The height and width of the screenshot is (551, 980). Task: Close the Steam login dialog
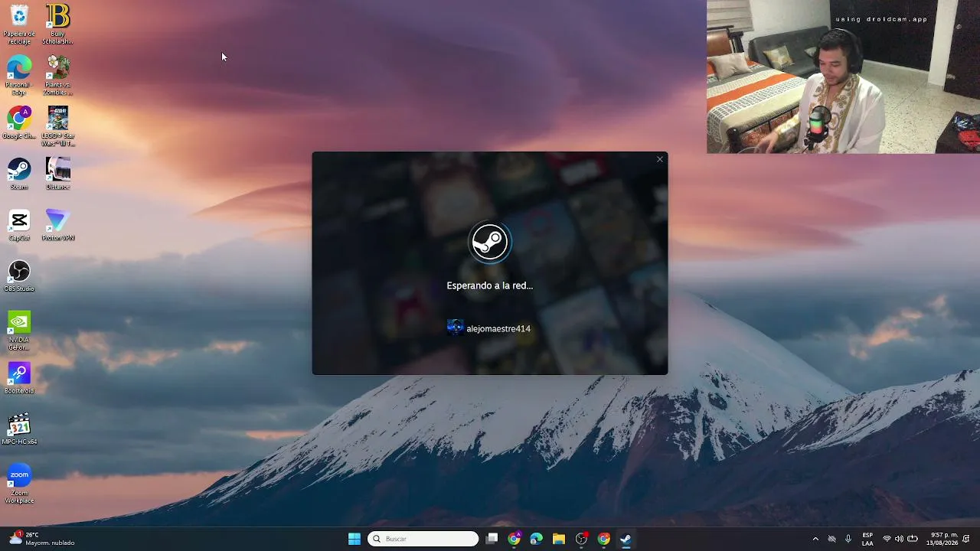coord(660,159)
